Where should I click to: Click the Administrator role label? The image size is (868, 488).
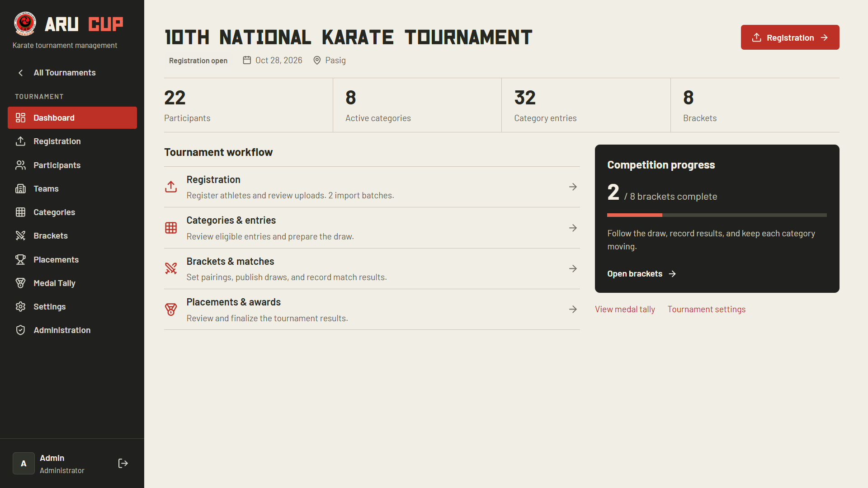pyautogui.click(x=62, y=471)
